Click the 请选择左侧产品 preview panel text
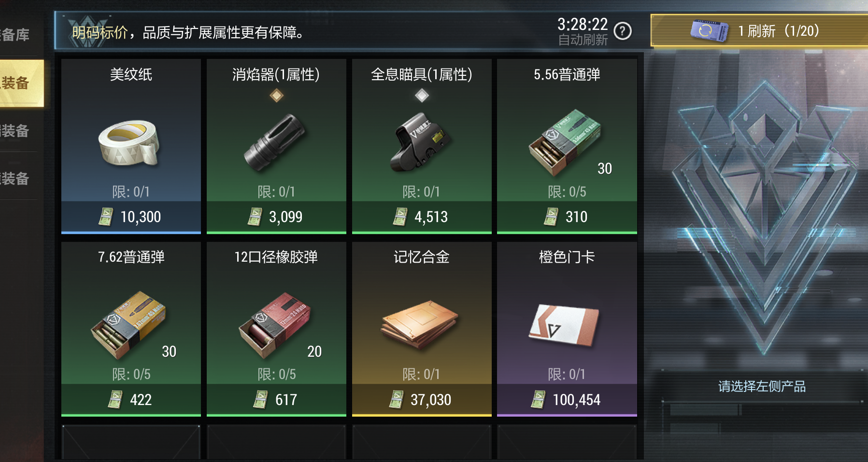The image size is (868, 462). pos(762,386)
